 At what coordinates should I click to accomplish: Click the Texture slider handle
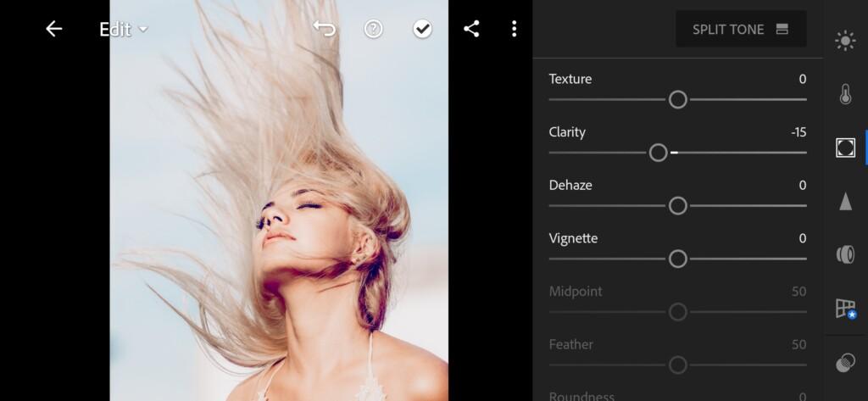(677, 100)
